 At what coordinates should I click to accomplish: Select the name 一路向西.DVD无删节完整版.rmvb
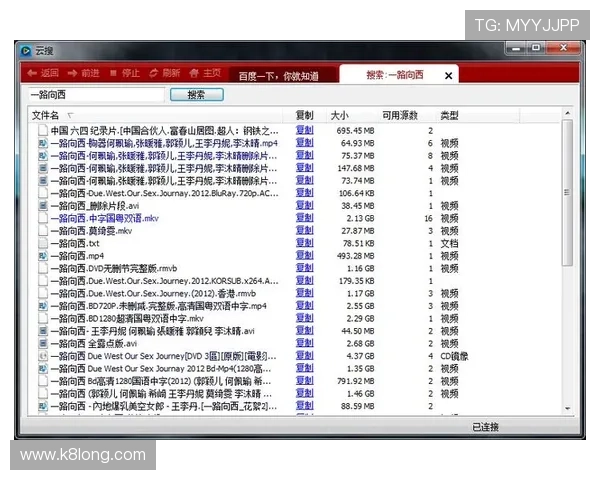[114, 268]
